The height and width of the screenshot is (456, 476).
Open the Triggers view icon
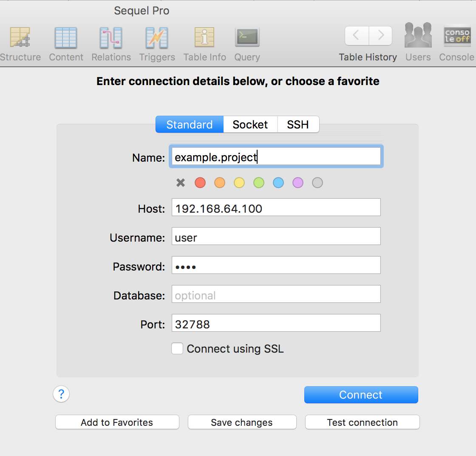pos(157,38)
